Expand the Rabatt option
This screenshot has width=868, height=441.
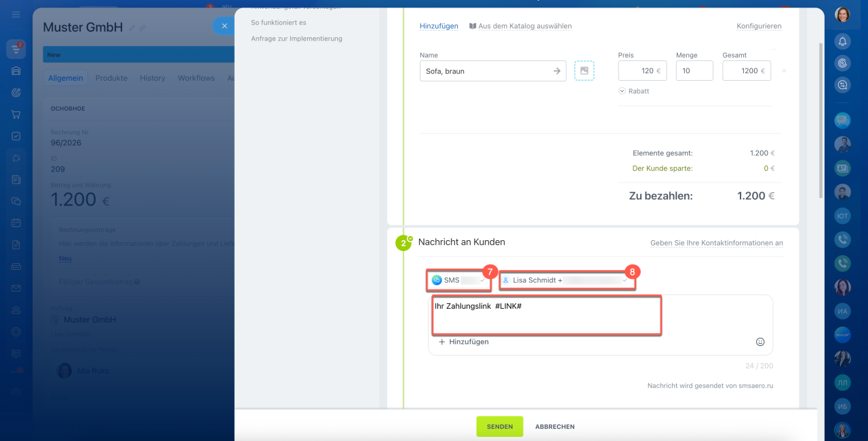pos(634,91)
